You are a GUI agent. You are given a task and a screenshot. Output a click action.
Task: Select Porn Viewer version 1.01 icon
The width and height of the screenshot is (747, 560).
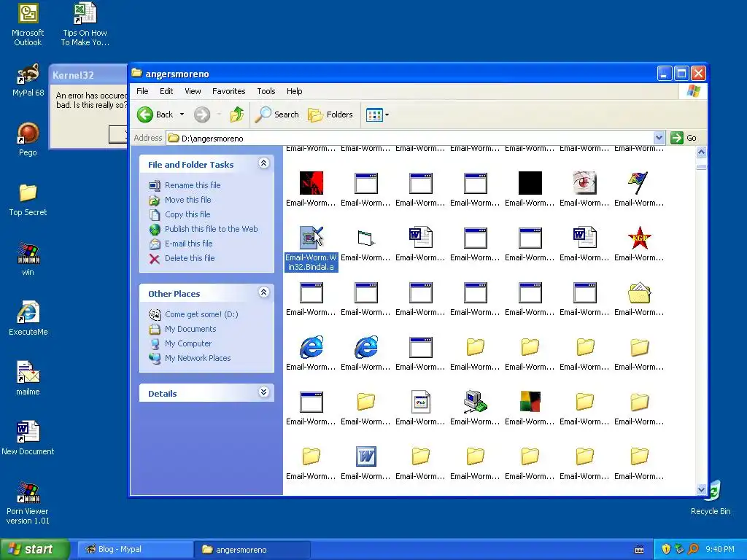click(x=28, y=503)
